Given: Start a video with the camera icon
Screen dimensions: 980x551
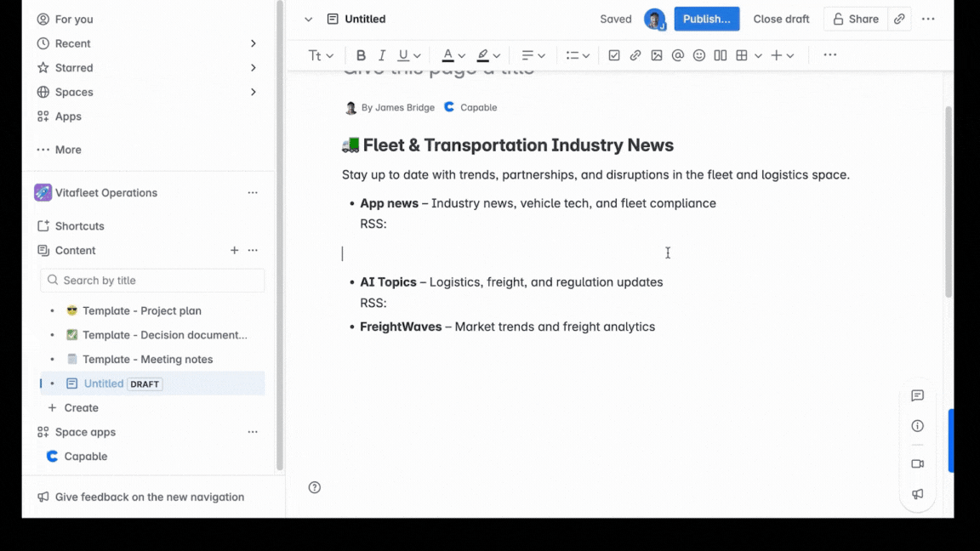Looking at the screenshot, I should pyautogui.click(x=917, y=463).
